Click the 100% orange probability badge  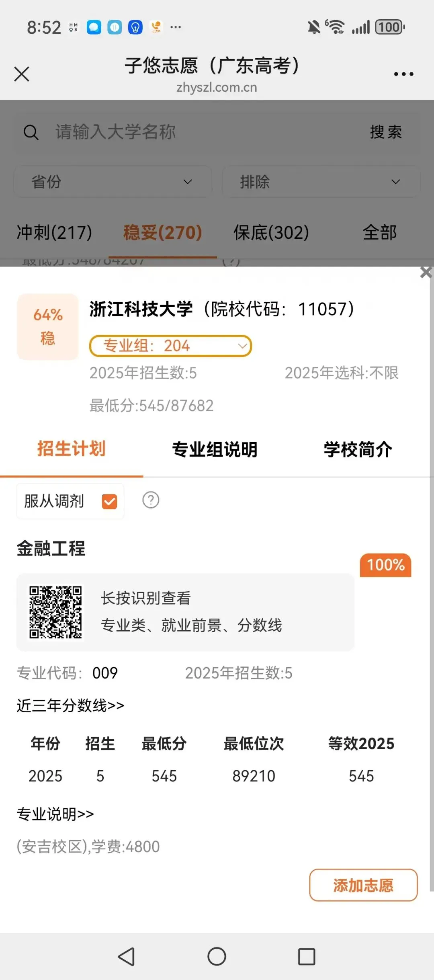pyautogui.click(x=385, y=565)
